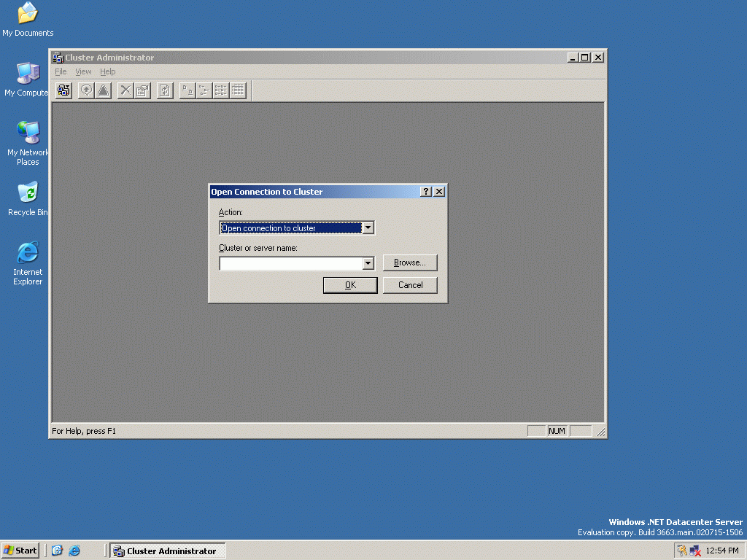Click the Take Offline triangle toolbar icon
The width and height of the screenshot is (747, 560).
coord(103,90)
